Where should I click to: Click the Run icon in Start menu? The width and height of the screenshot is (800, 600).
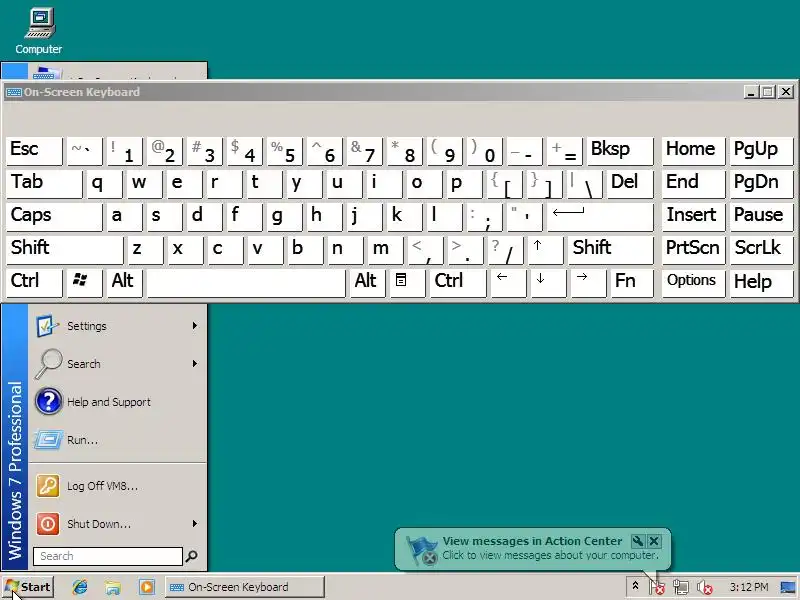point(47,439)
